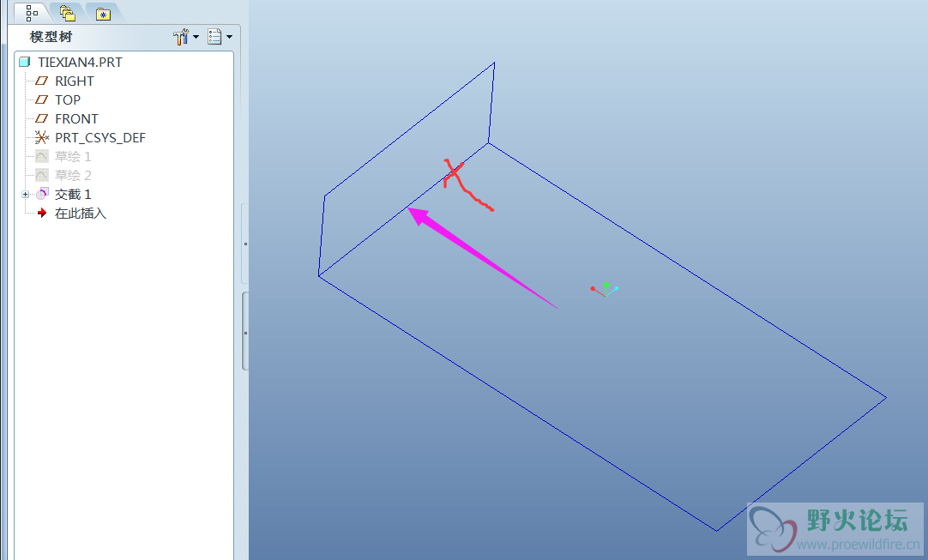The image size is (928, 560).
Task: Select TIEXIAN4.PRT root node
Action: (x=80, y=62)
